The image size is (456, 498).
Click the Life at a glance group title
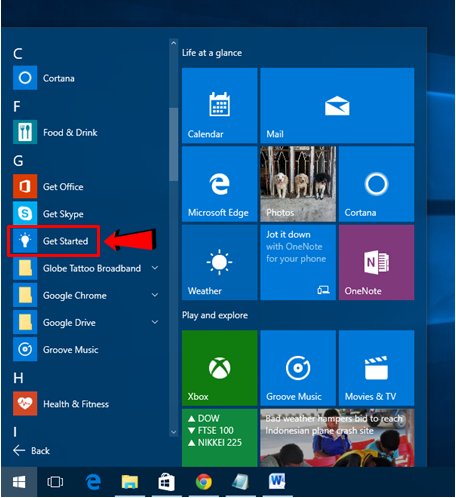[212, 53]
